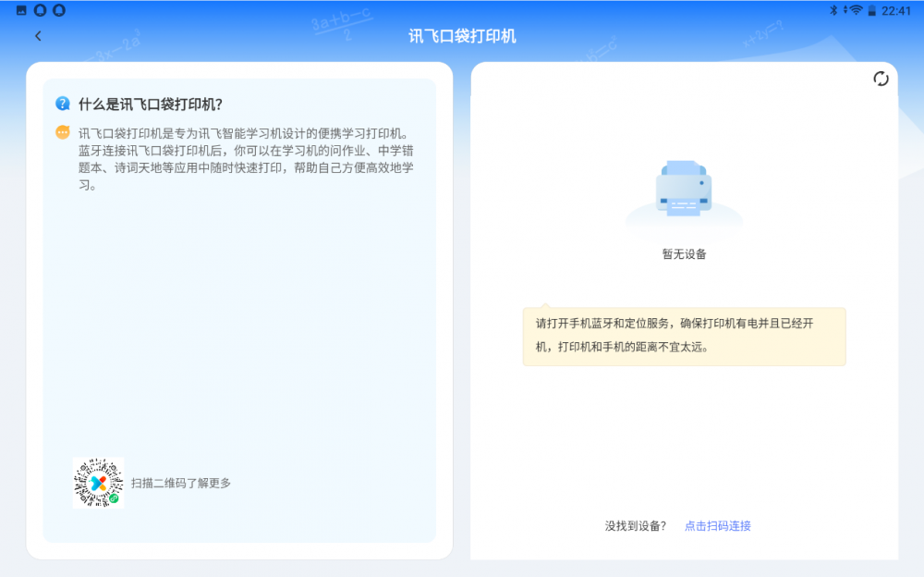The height and width of the screenshot is (577, 924).
Task: Tap the 讯飞口袋打印机 page title
Action: tap(462, 36)
